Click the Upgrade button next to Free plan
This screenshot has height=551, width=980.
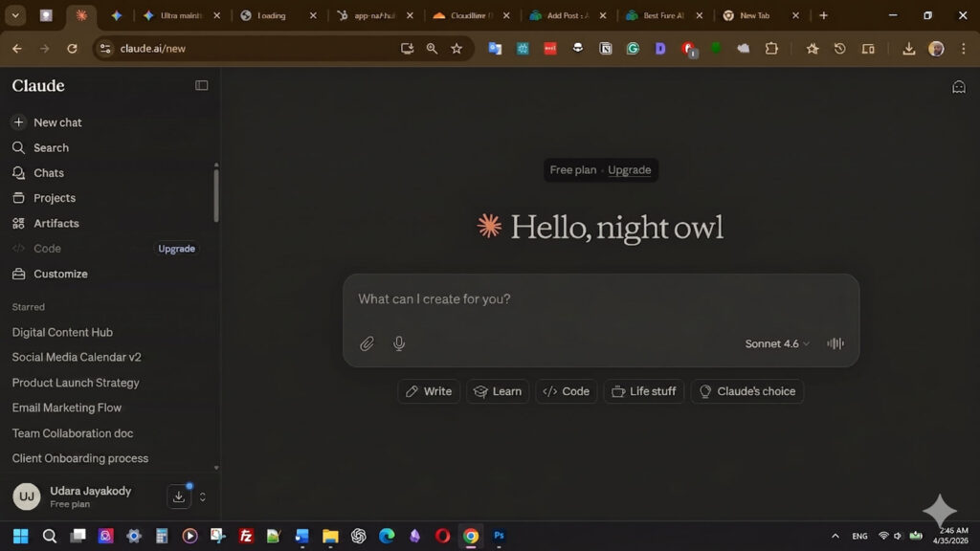click(629, 169)
